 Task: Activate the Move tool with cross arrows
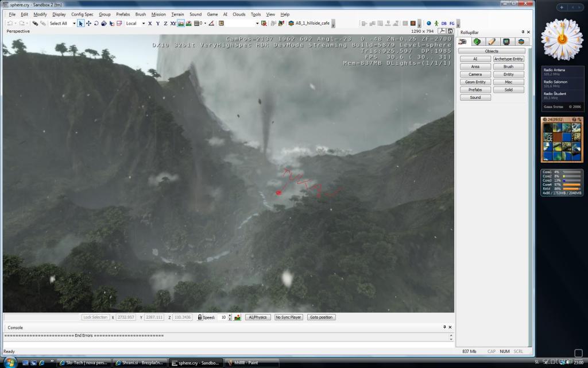click(88, 23)
